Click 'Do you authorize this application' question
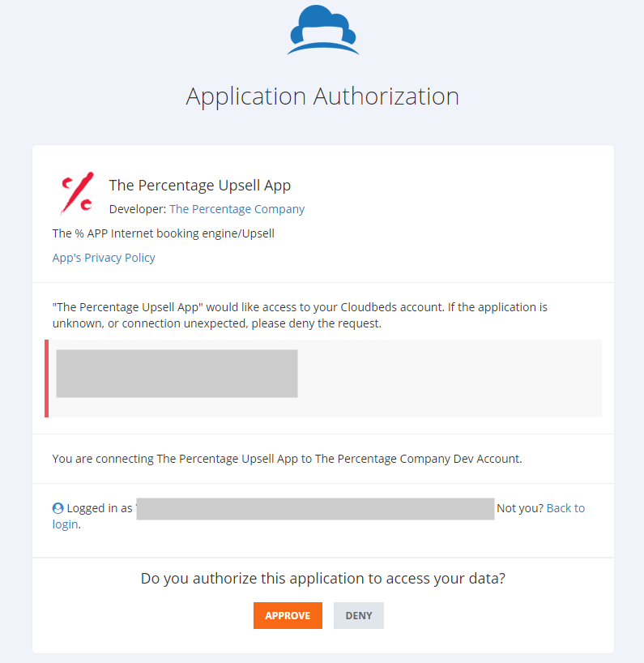 (323, 579)
